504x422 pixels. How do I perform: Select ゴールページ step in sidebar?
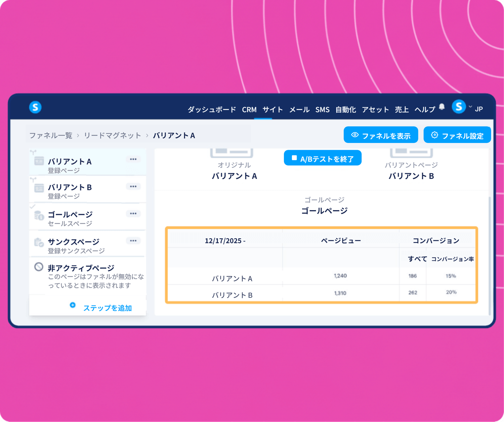[88, 217]
